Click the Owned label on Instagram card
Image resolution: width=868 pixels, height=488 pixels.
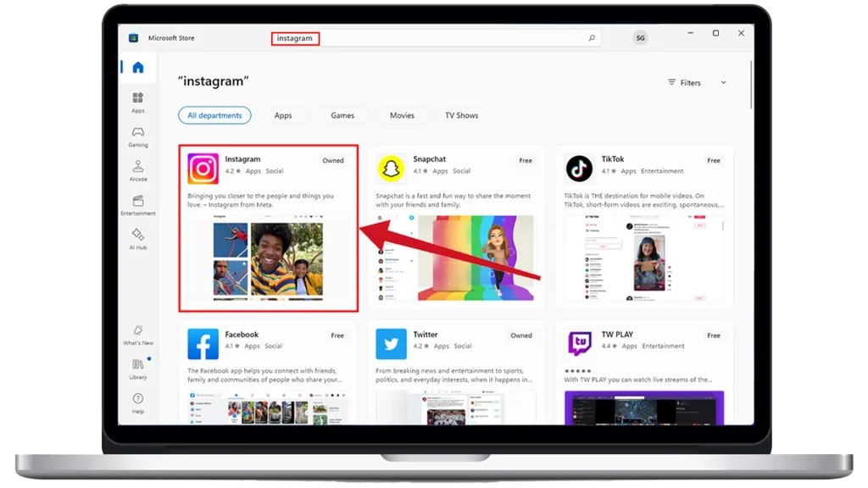(x=332, y=160)
